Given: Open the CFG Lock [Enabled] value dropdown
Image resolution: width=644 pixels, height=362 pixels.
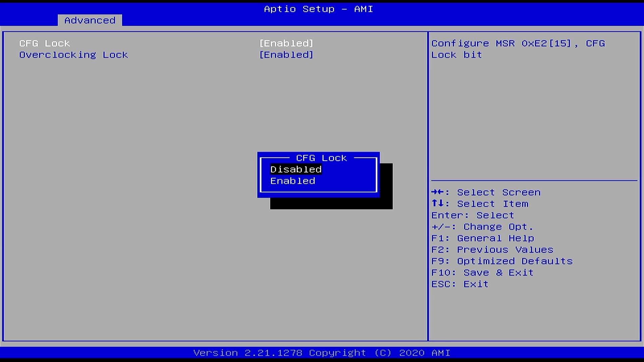Looking at the screenshot, I should [x=286, y=44].
